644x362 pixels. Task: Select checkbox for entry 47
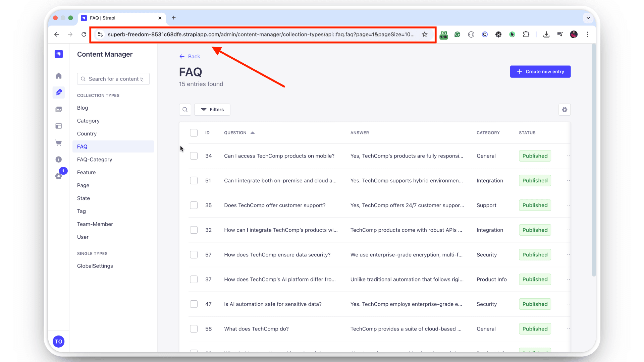pyautogui.click(x=194, y=304)
